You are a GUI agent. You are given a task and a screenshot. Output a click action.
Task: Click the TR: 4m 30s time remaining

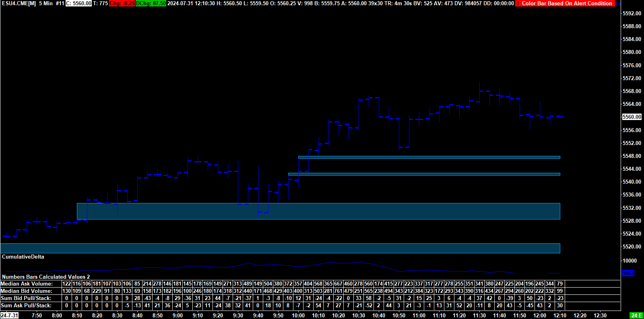[398, 3]
